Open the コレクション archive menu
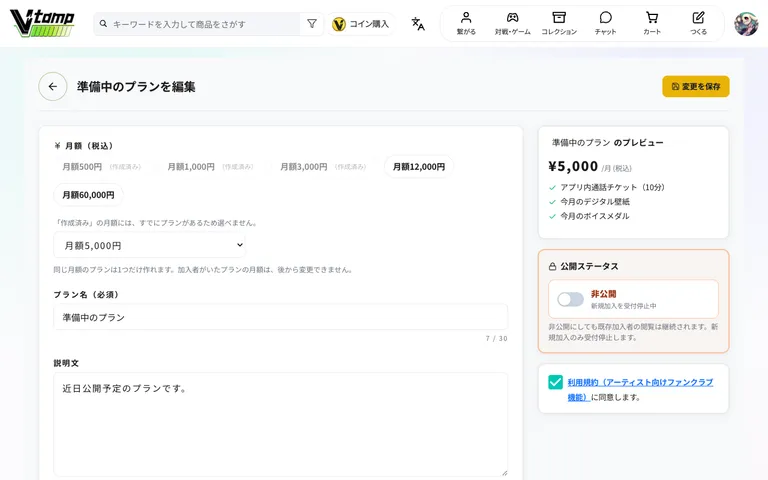 coord(559,23)
